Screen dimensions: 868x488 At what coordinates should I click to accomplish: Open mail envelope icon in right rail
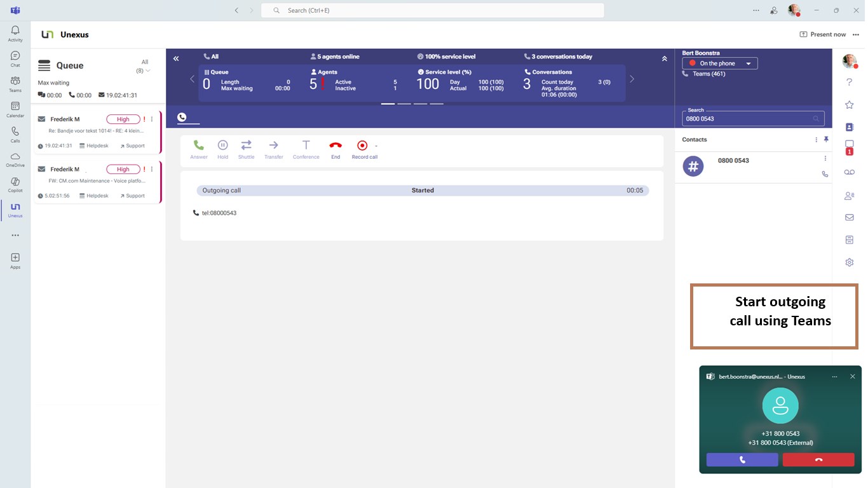pos(849,217)
